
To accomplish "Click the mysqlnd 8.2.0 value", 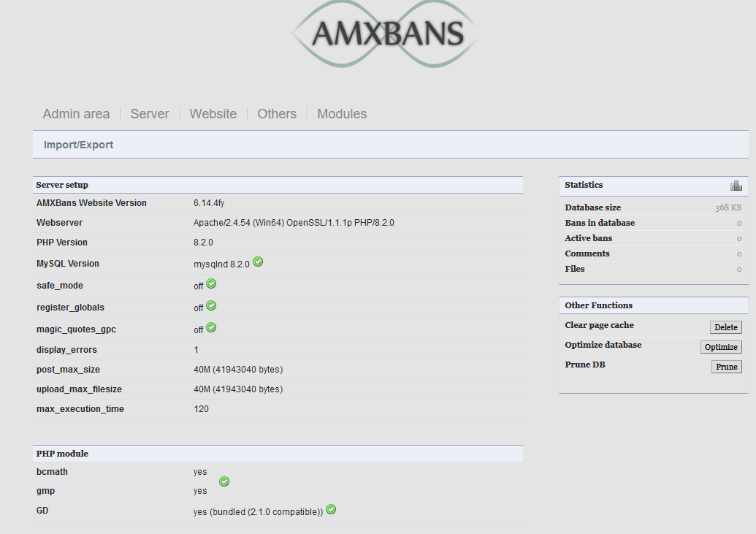I will click(221, 264).
